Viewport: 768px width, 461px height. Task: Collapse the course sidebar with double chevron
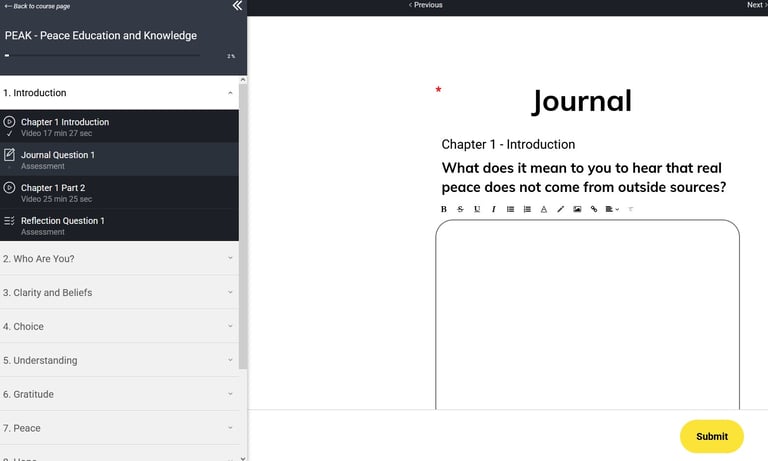(237, 6)
